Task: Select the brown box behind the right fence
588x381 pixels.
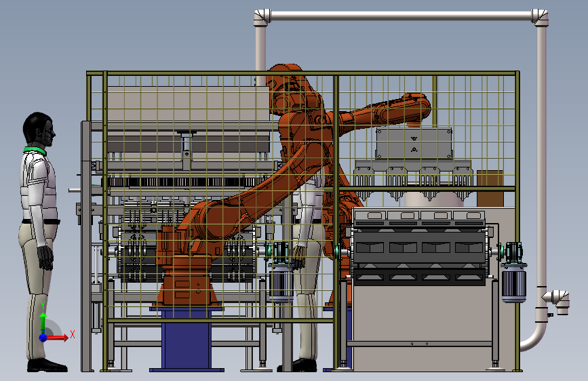Action: 490,188
